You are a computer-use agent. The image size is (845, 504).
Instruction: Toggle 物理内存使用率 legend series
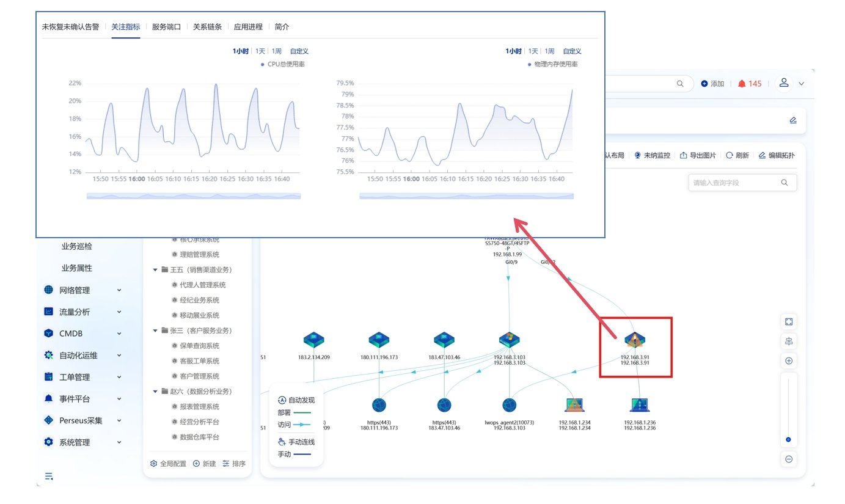(x=552, y=64)
